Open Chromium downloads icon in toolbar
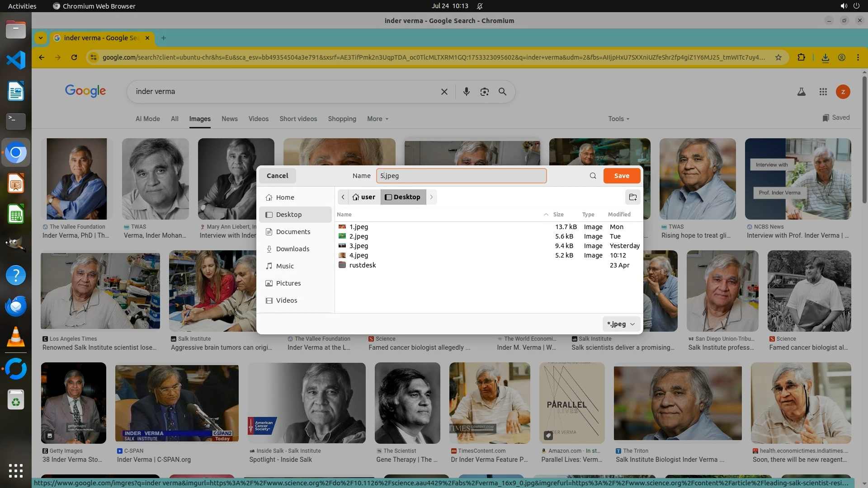 [x=825, y=57]
